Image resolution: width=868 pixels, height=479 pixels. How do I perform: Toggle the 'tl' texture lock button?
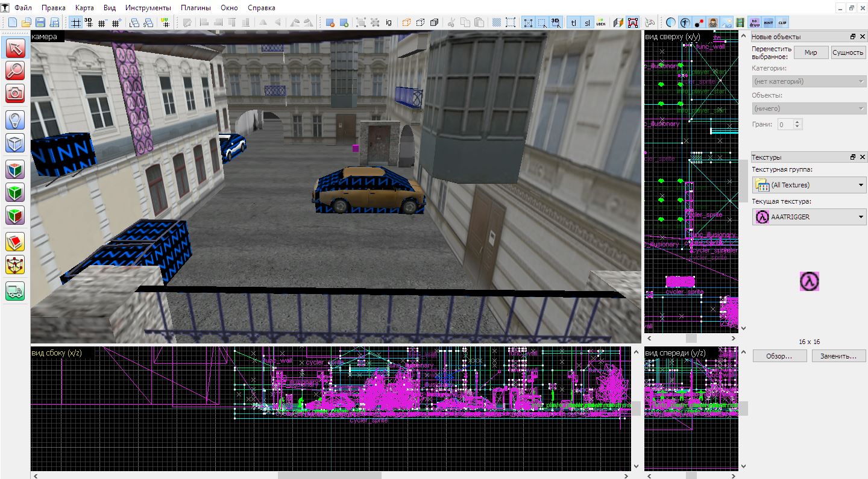[573, 22]
